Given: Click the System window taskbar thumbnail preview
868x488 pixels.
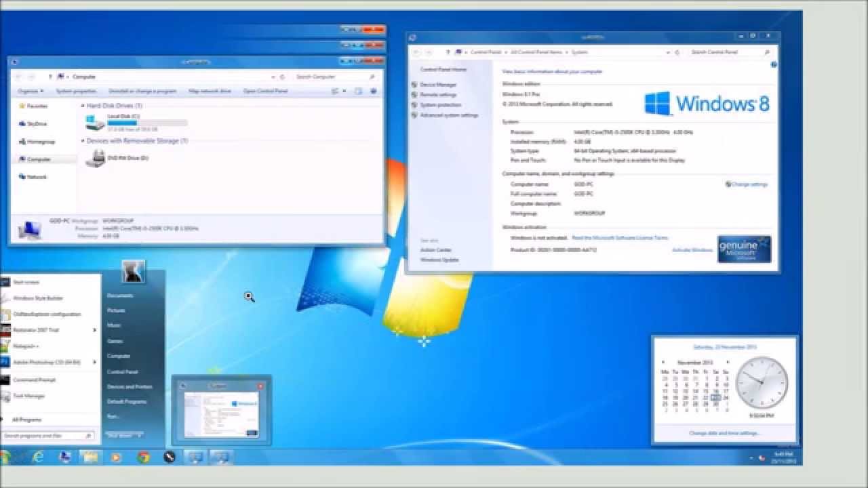Looking at the screenshot, I should [222, 411].
